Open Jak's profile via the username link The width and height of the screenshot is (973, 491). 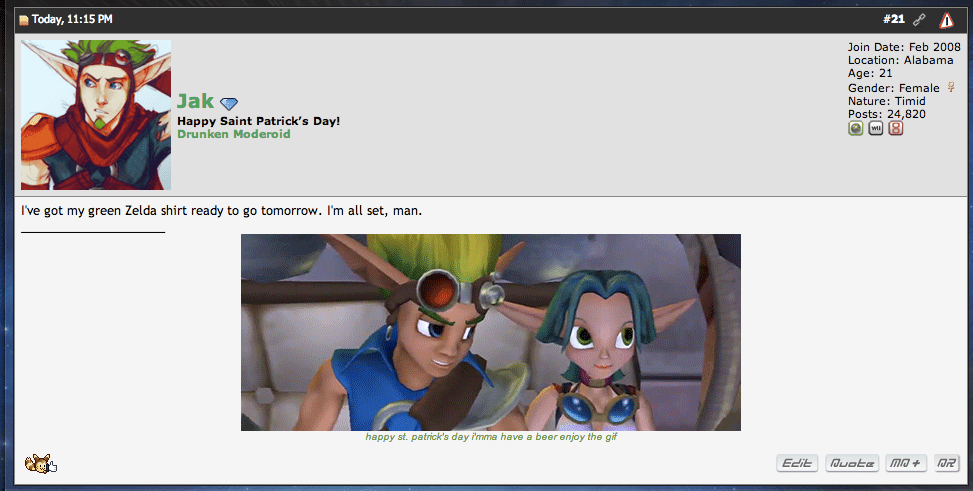click(195, 101)
